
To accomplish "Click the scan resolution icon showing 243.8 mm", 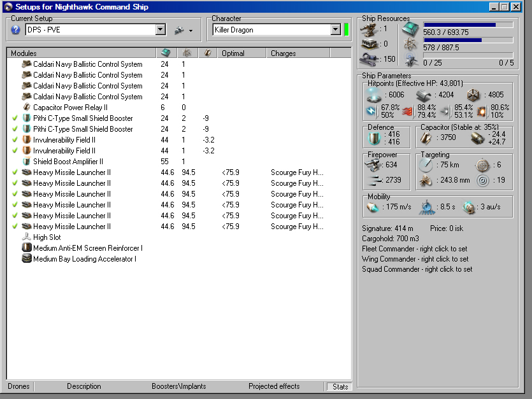I will coord(426,180).
